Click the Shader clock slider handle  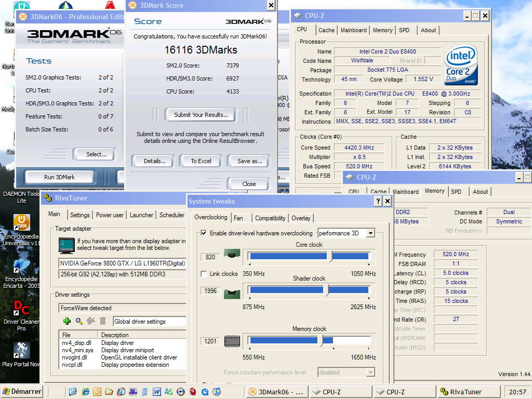326,290
